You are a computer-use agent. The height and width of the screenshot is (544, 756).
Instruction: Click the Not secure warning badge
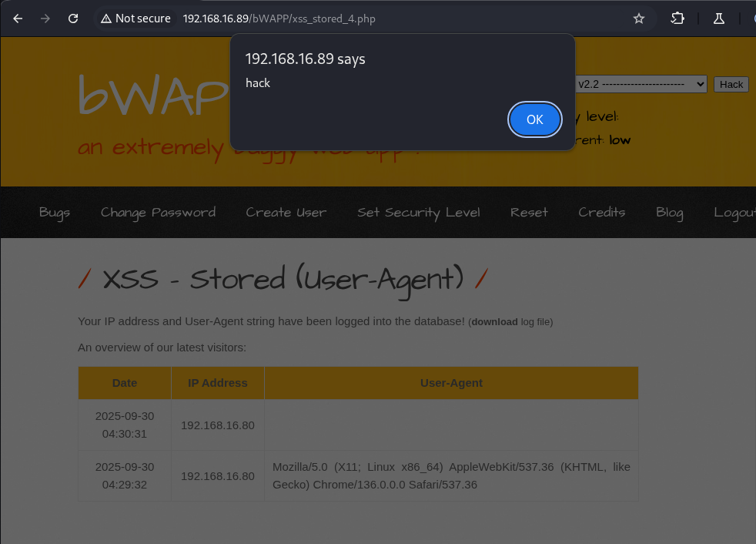click(x=135, y=18)
